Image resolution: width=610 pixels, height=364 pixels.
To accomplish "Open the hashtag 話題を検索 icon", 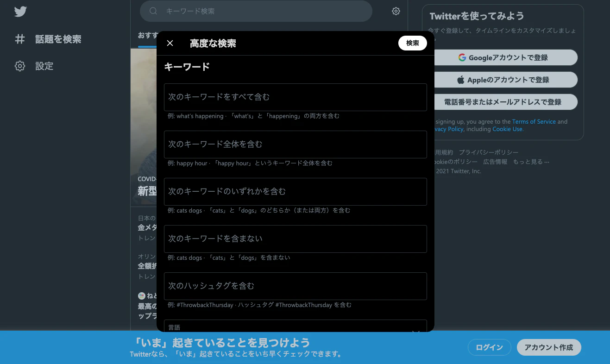I will 20,39.
